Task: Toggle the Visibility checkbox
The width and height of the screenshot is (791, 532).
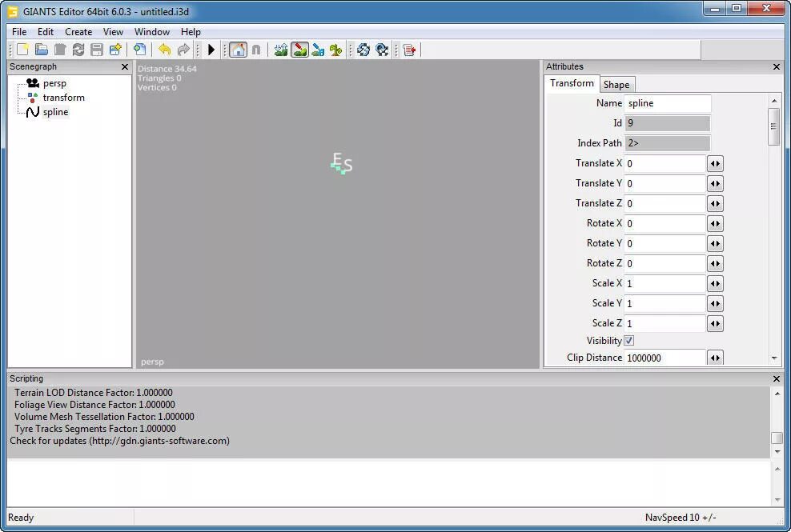Action: pyautogui.click(x=629, y=341)
